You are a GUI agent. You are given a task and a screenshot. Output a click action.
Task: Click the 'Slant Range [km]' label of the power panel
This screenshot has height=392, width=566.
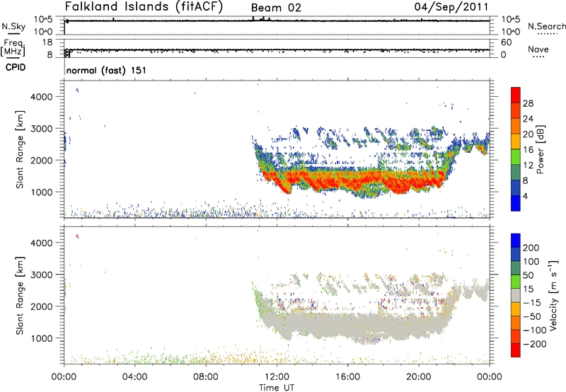tap(20, 149)
